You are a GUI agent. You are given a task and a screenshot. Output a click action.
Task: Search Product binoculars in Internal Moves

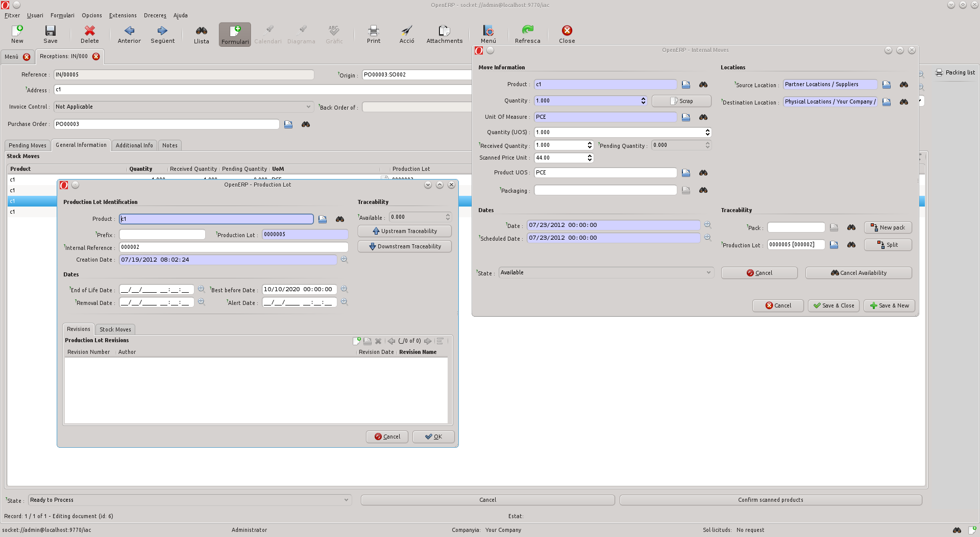703,85
